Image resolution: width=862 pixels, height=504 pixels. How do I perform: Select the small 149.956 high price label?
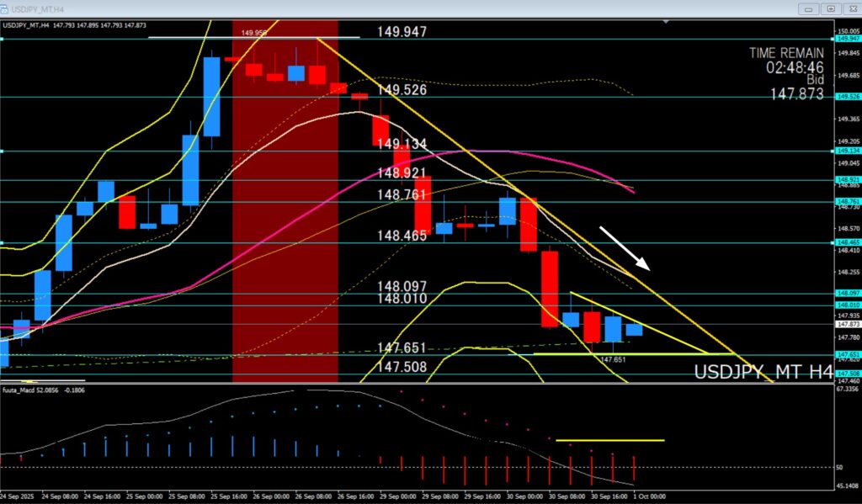(255, 34)
